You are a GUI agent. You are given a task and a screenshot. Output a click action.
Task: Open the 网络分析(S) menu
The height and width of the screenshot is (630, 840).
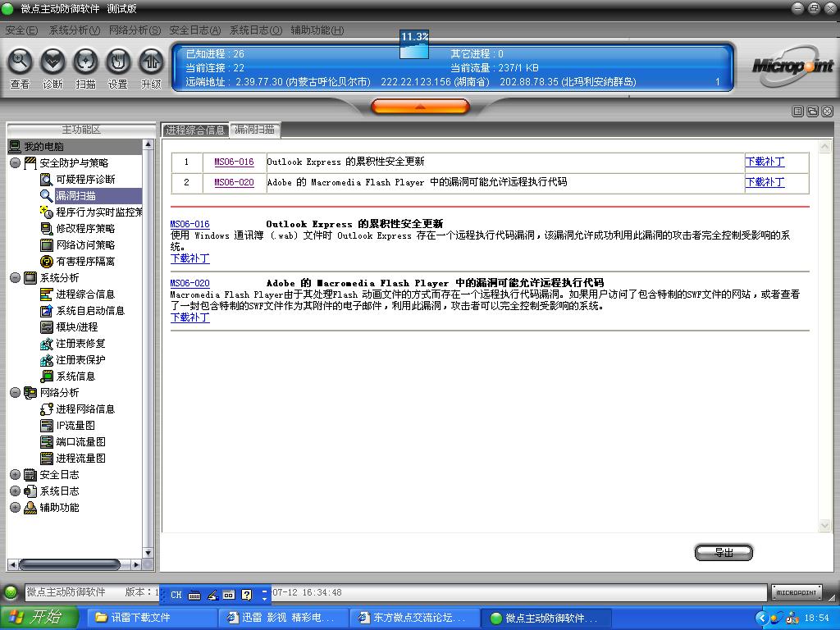coord(135,30)
